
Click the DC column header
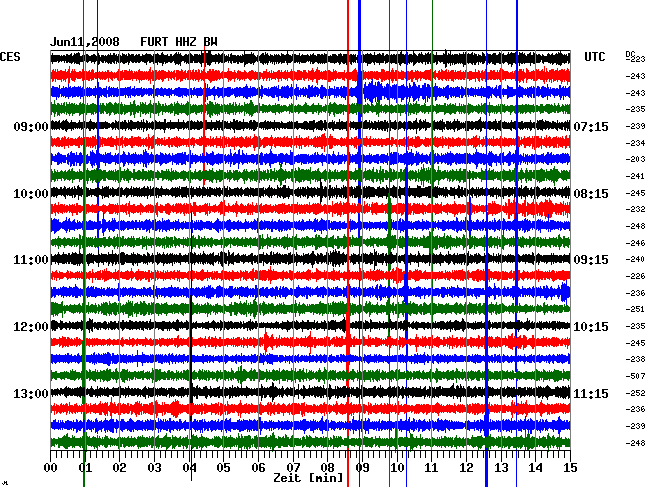[x=630, y=54]
